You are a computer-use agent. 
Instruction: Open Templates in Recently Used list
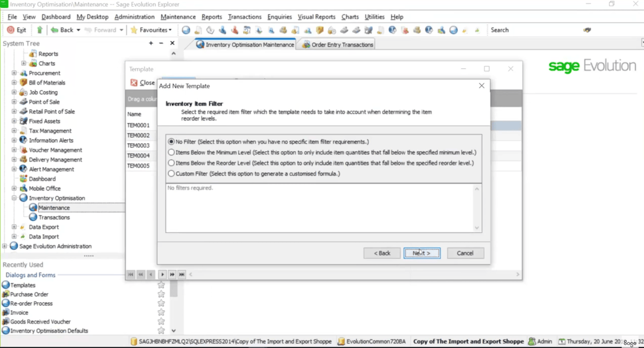[x=23, y=285]
